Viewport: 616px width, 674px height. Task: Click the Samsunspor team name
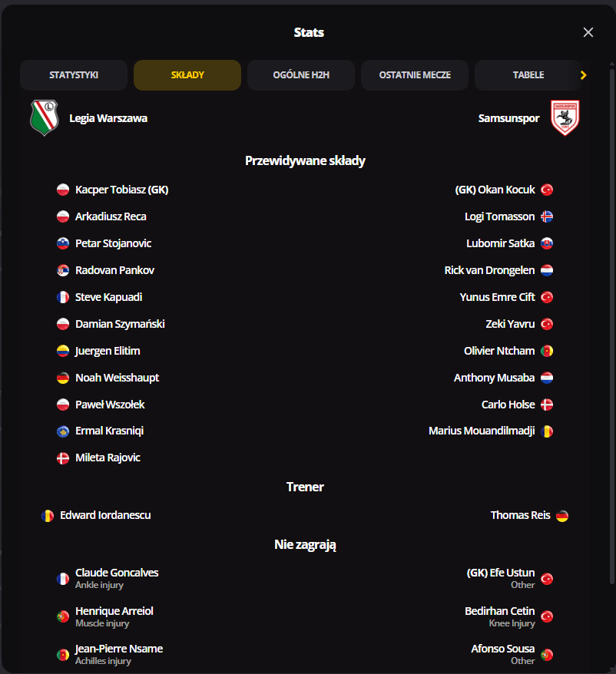tap(508, 118)
